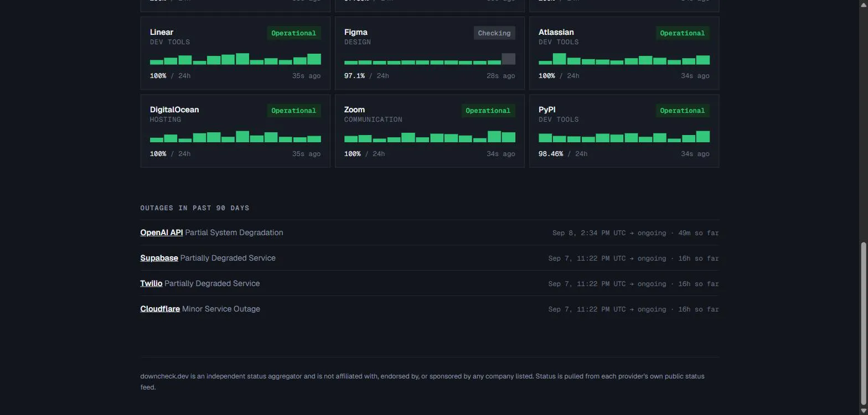Image resolution: width=868 pixels, height=415 pixels.
Task: Click DigitalOcean's 100% / 24h uptime value
Action: 170,154
